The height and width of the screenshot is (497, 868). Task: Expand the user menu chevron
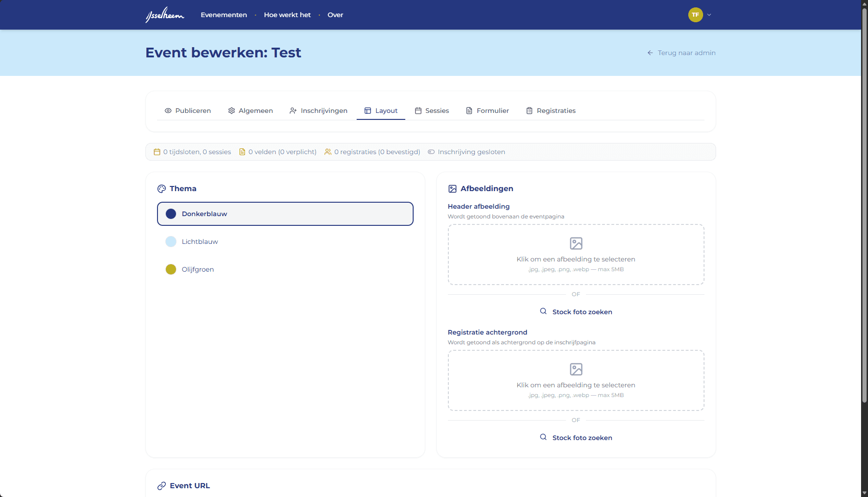click(709, 15)
